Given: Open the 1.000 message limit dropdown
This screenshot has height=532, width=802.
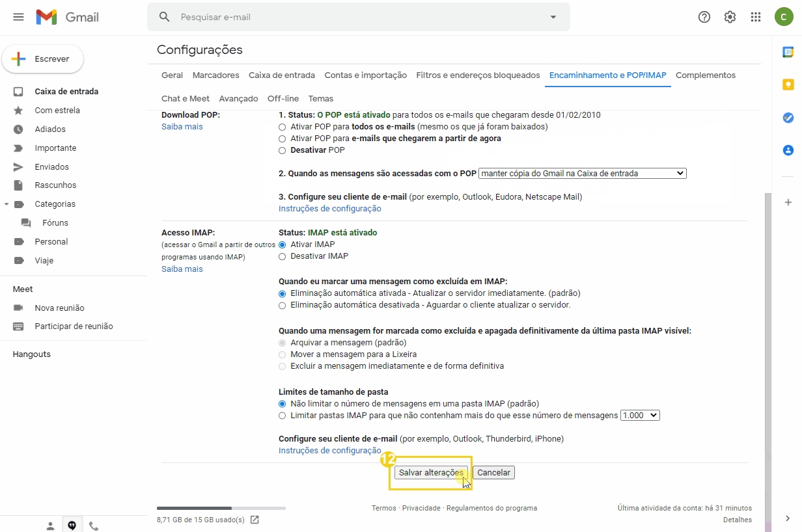Looking at the screenshot, I should [640, 416].
